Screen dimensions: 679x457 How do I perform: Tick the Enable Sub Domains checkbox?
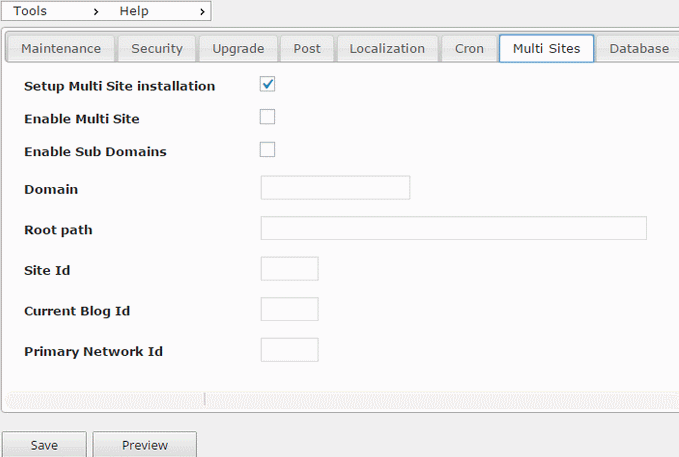(267, 149)
